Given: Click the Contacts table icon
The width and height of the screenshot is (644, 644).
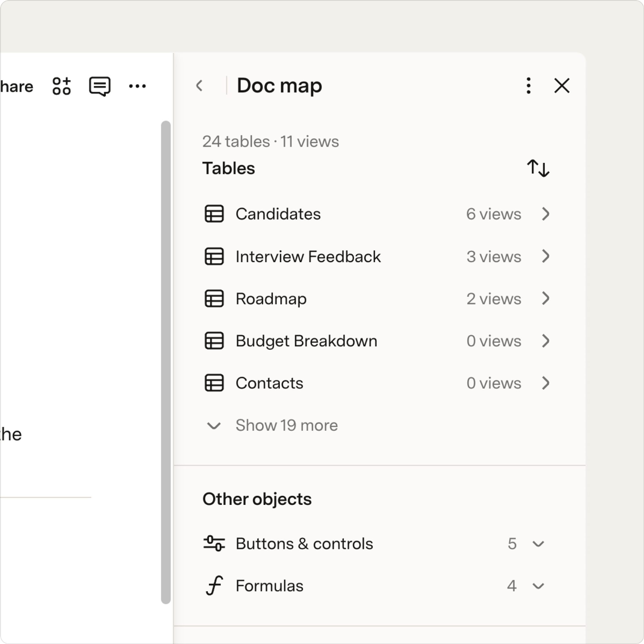Looking at the screenshot, I should [214, 383].
